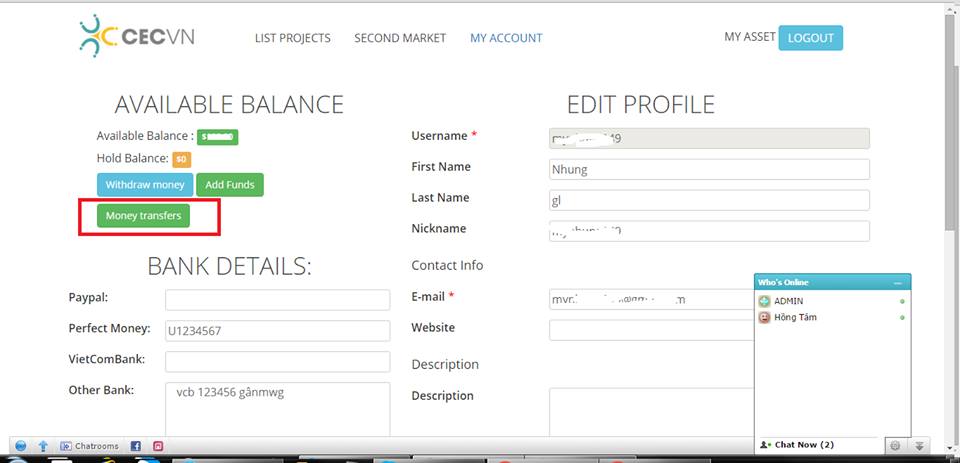Click Chat Now (2) tab

pyautogui.click(x=797, y=445)
